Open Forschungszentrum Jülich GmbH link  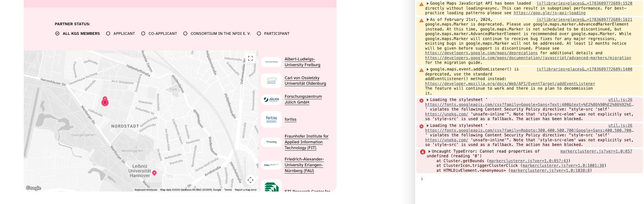click(x=303, y=99)
